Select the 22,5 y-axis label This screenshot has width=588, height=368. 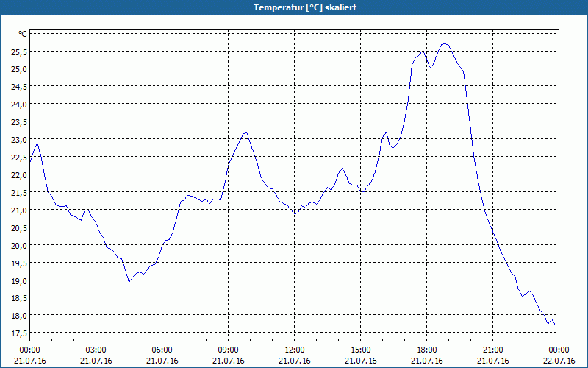[x=19, y=158]
